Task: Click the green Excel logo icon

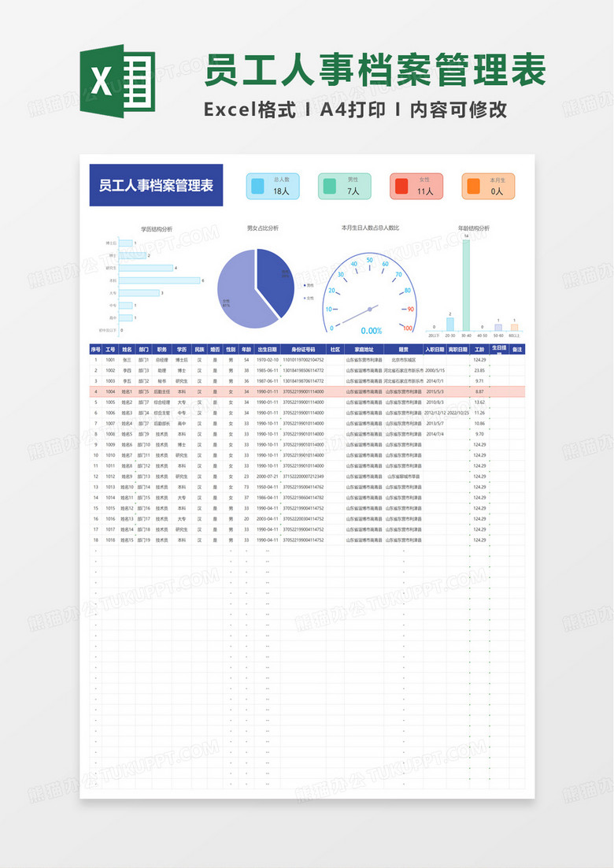Action: pos(116,82)
